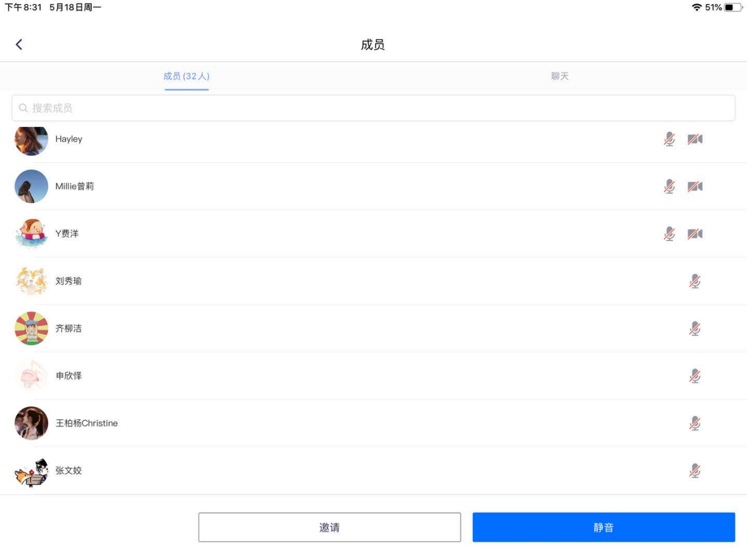747x560 pixels.
Task: Open Hayley's profile avatar
Action: click(31, 141)
